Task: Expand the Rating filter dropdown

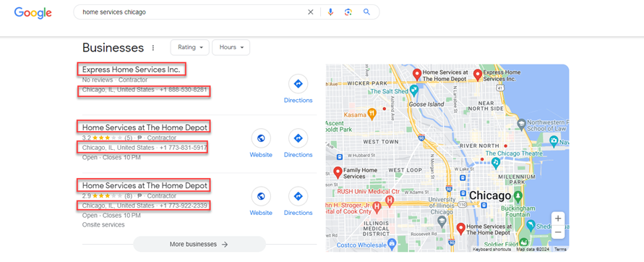Action: pos(190,47)
